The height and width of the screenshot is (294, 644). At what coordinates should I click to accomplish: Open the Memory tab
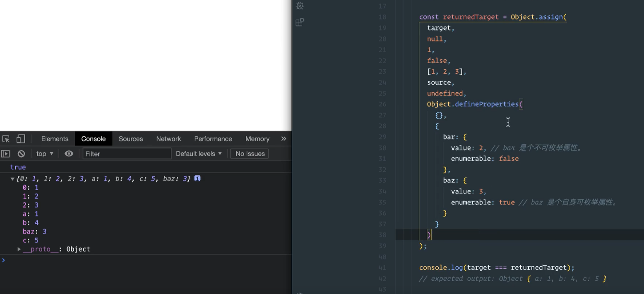(x=257, y=139)
